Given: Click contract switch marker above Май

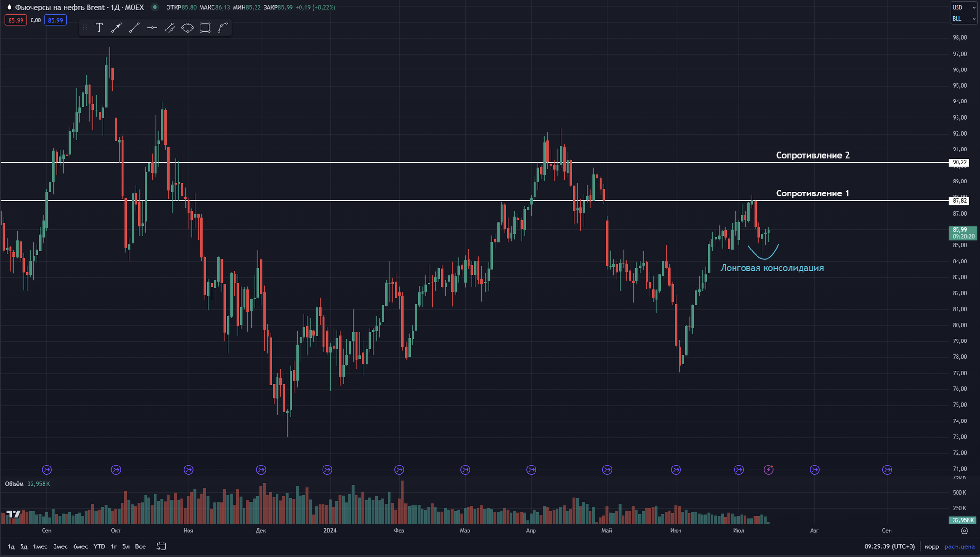Looking at the screenshot, I should (x=607, y=470).
